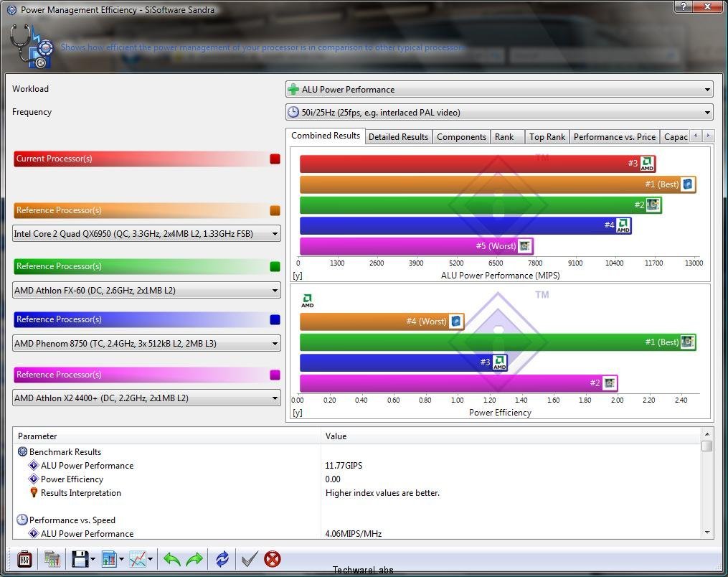The width and height of the screenshot is (728, 577).
Task: Click the copy results icon in toolbar
Action: [x=52, y=559]
